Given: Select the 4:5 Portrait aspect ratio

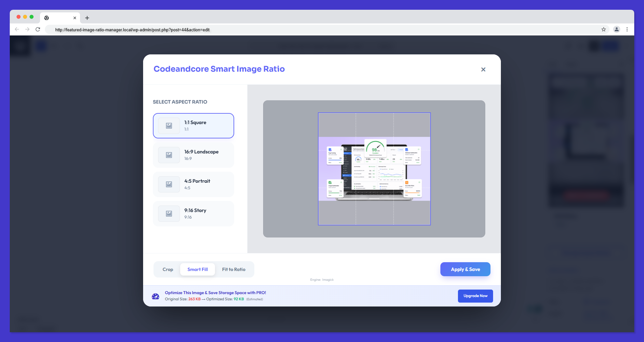Looking at the screenshot, I should point(194,184).
